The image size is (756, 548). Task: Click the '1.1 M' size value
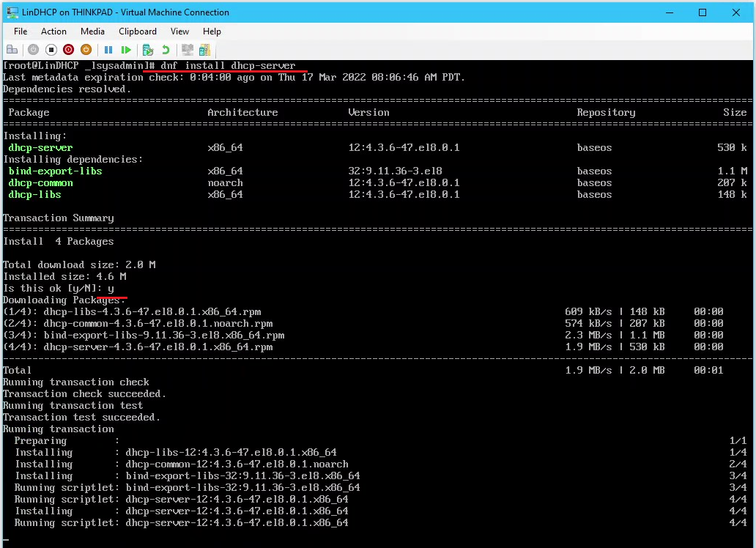[x=733, y=171]
